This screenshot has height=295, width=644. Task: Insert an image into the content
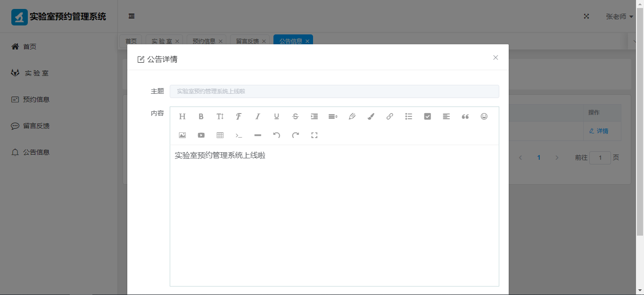[x=182, y=135]
